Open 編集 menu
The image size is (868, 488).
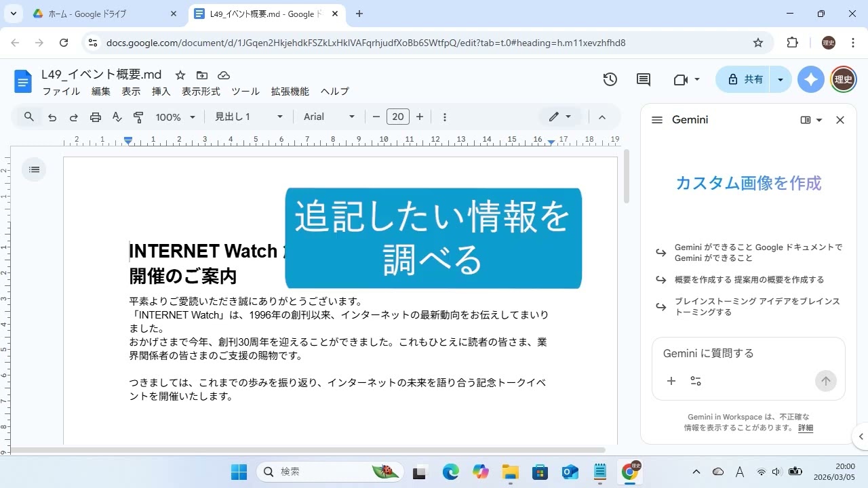pyautogui.click(x=101, y=91)
